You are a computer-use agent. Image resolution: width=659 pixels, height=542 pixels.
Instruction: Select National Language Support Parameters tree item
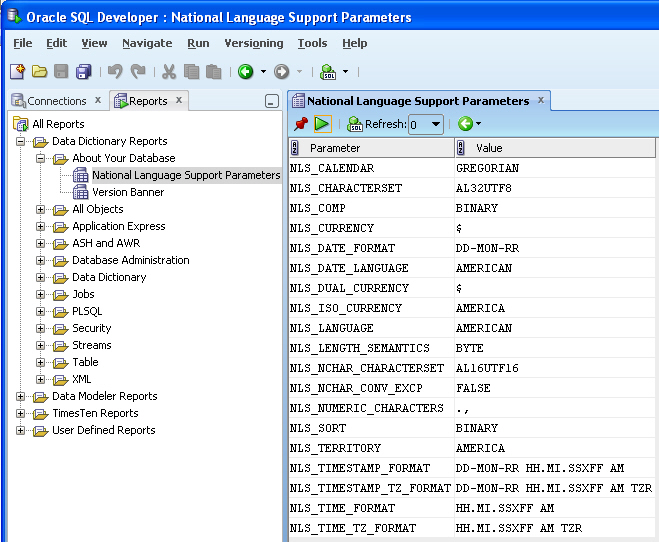186,175
